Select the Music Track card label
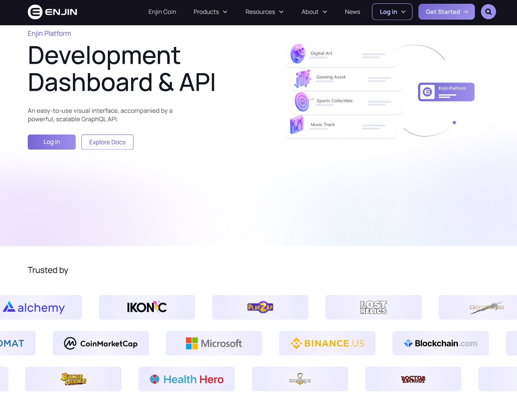 tap(322, 125)
